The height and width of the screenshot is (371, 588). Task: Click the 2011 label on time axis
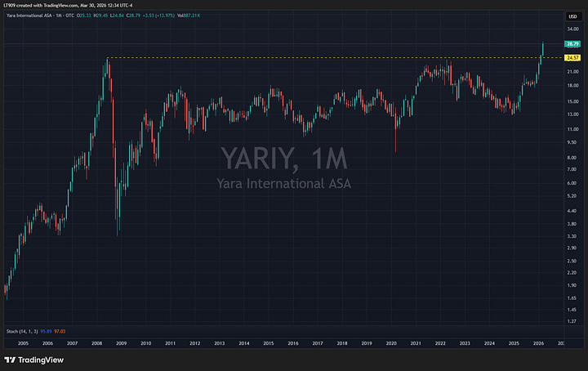point(170,343)
